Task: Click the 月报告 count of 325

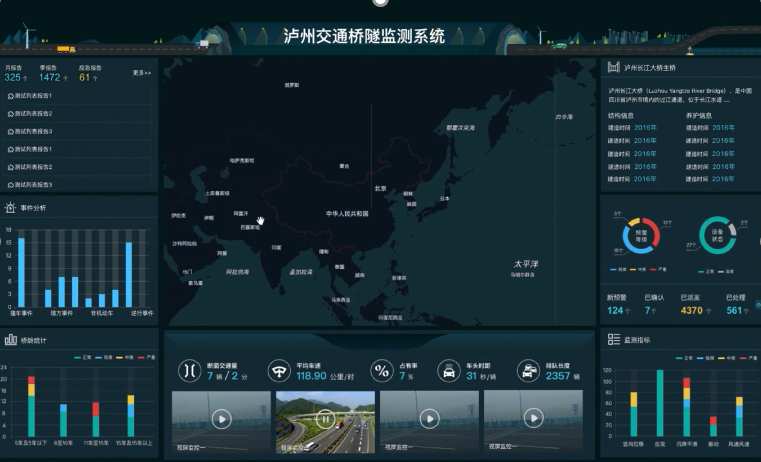Action: click(14, 77)
